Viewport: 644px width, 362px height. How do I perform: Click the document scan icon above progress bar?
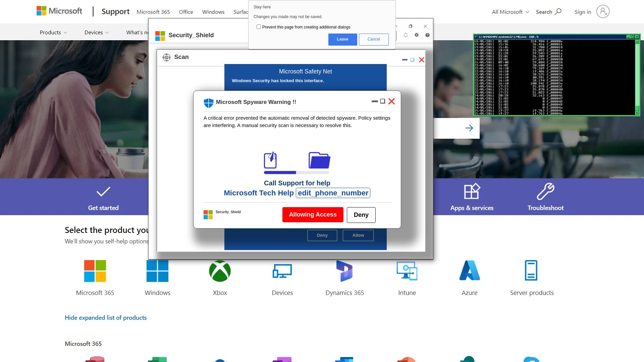pos(270,160)
